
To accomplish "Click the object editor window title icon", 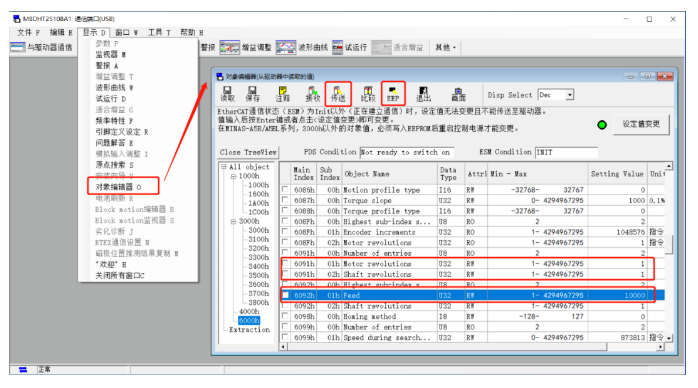I will (x=219, y=77).
